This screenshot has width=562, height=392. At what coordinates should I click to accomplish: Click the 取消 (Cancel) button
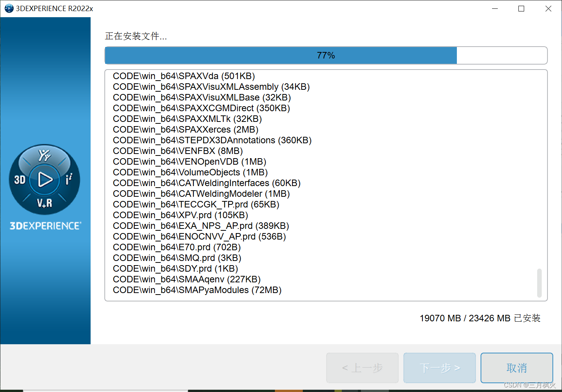(517, 368)
